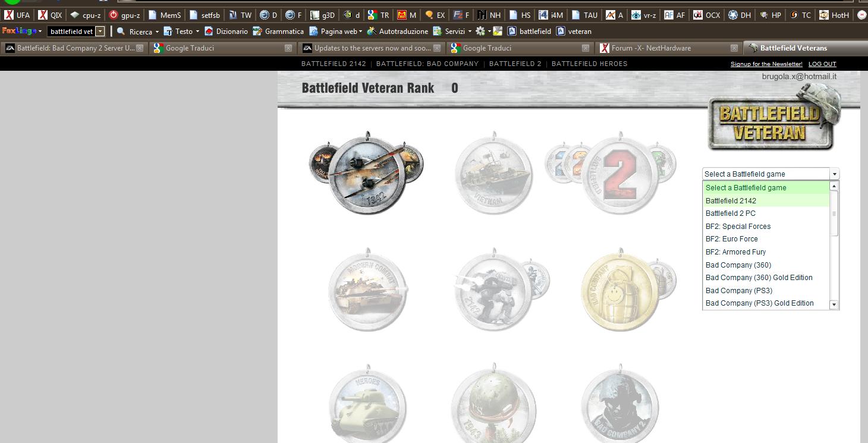Open the Testo dropdown menu
The width and height of the screenshot is (868, 443).
181,31
